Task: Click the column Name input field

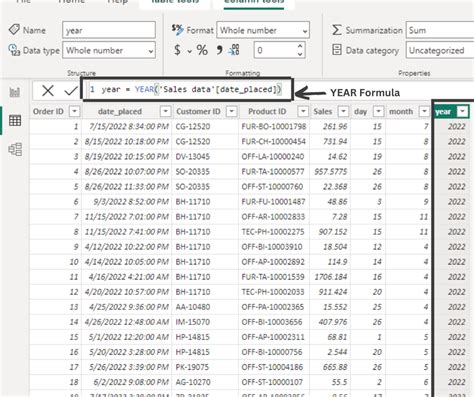Action: click(109, 30)
